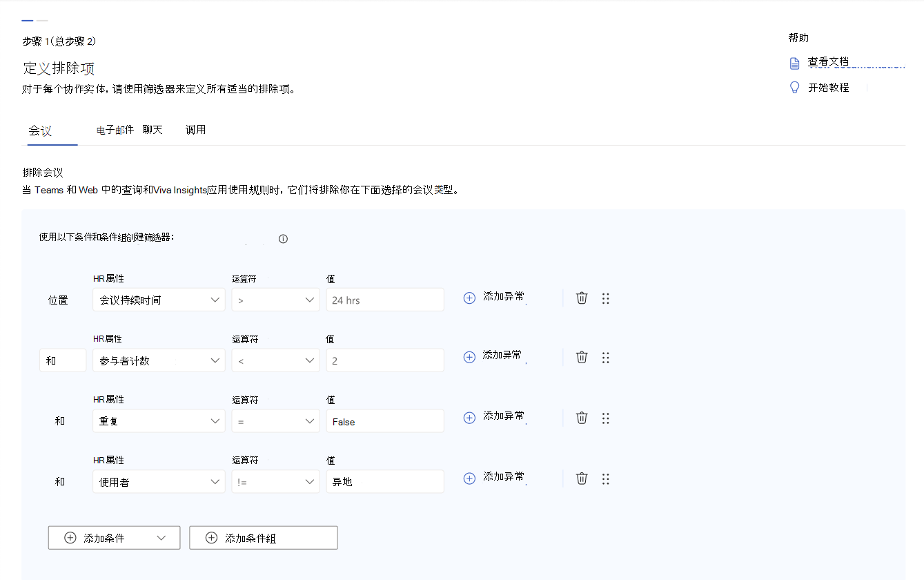This screenshot has height=580, width=924.
Task: Grab drag handle of 使用者 row
Action: point(605,478)
